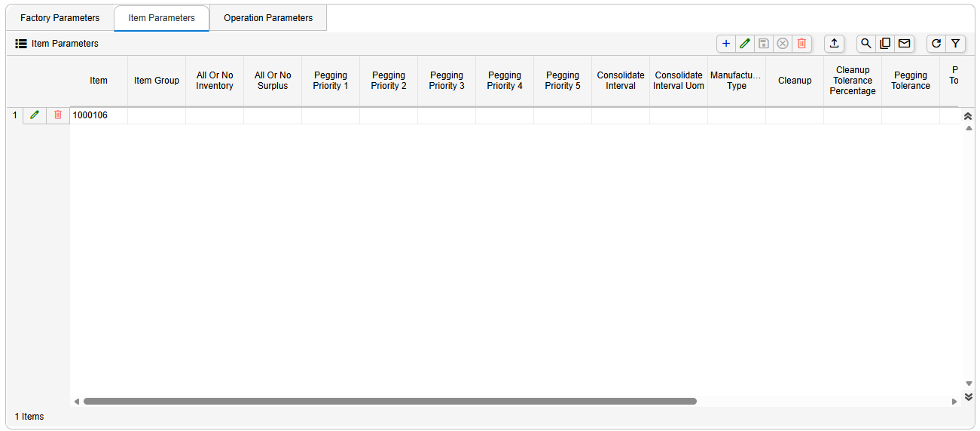This screenshot has height=431, width=980.
Task: Refresh the Item Parameters grid
Action: click(x=936, y=44)
